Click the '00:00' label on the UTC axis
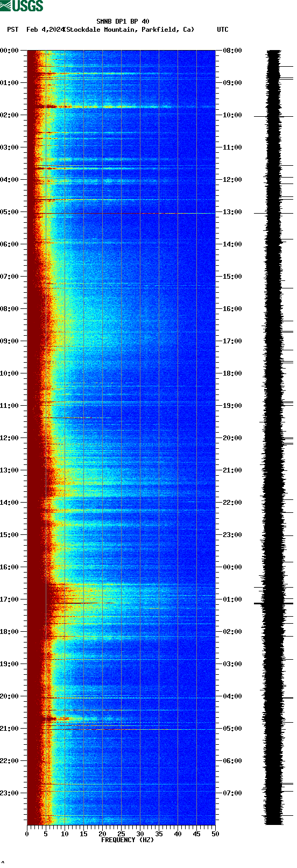297x868 pixels. pos(232,567)
